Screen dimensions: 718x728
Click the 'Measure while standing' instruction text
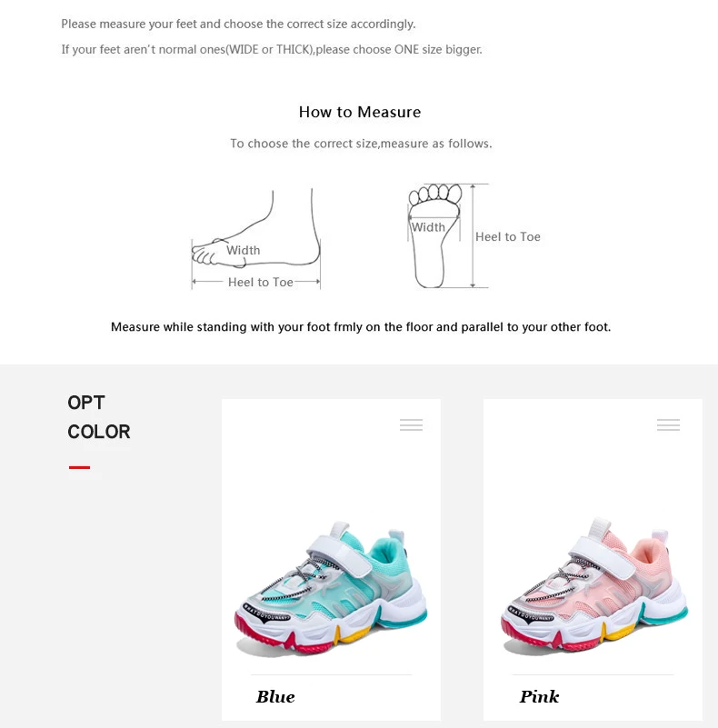(x=361, y=327)
